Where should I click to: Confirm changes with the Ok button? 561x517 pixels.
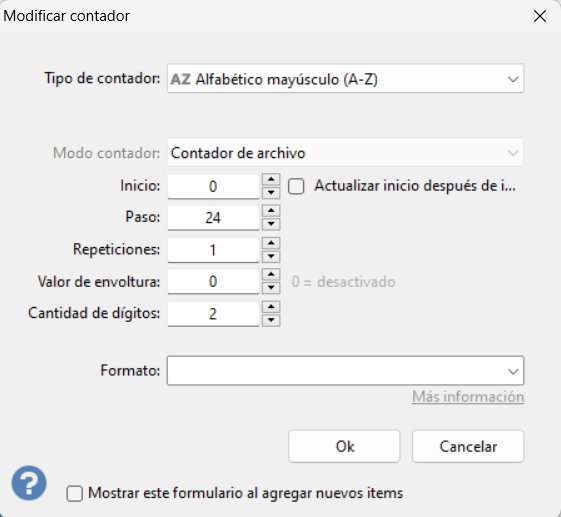(x=344, y=446)
